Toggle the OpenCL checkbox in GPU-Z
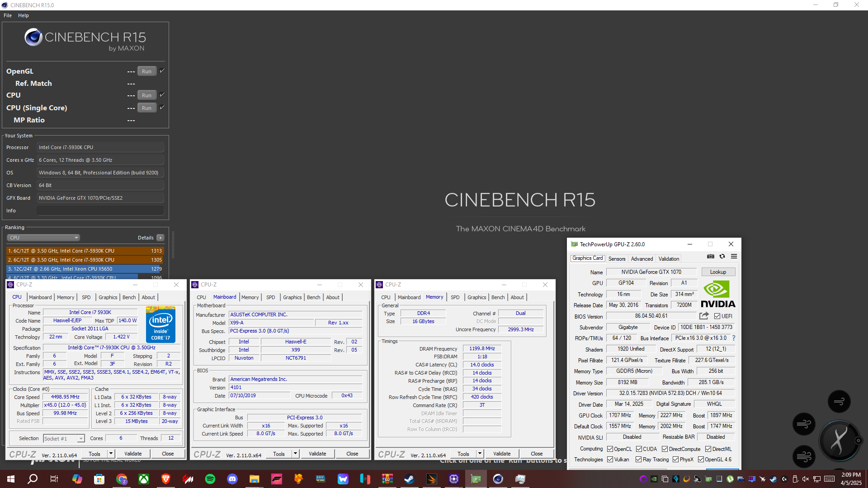Image resolution: width=868 pixels, height=488 pixels. point(610,449)
